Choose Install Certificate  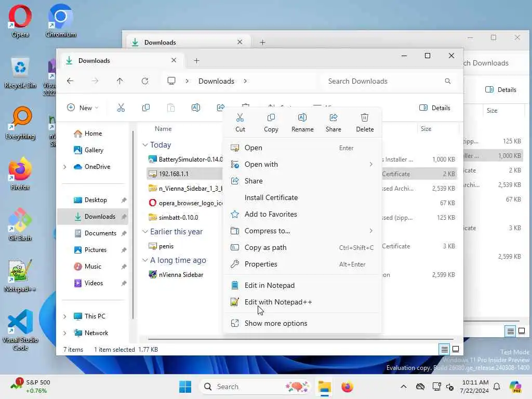coord(302,197)
